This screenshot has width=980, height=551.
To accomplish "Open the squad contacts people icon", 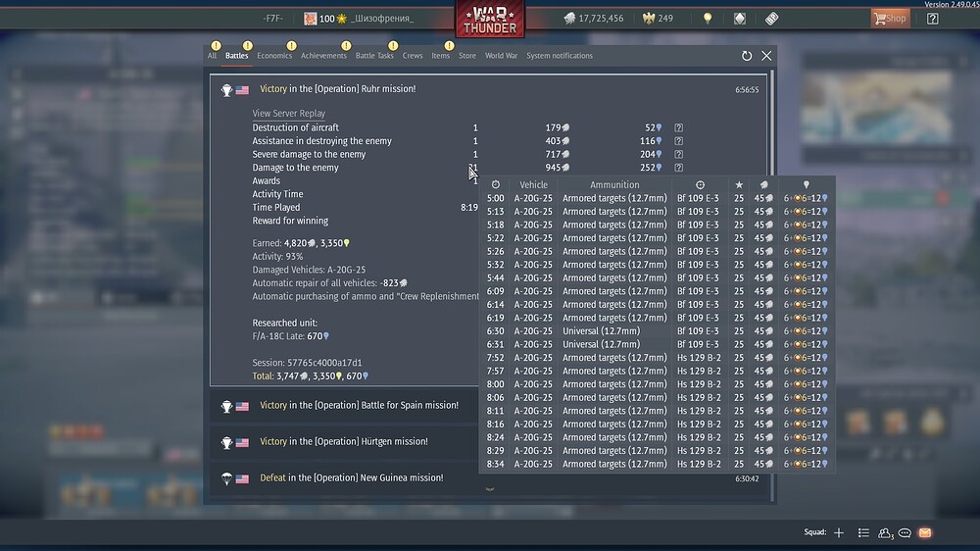I will pos(885,532).
